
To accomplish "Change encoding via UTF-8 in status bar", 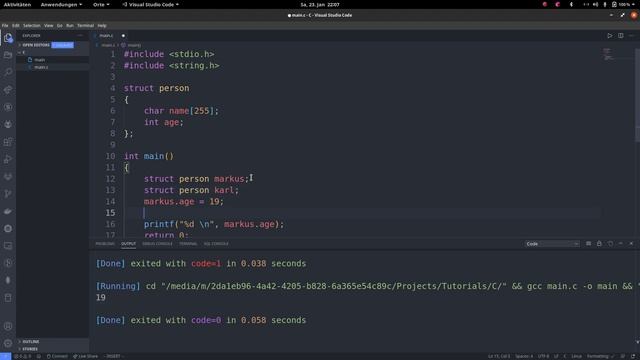I will pyautogui.click(x=543, y=356).
